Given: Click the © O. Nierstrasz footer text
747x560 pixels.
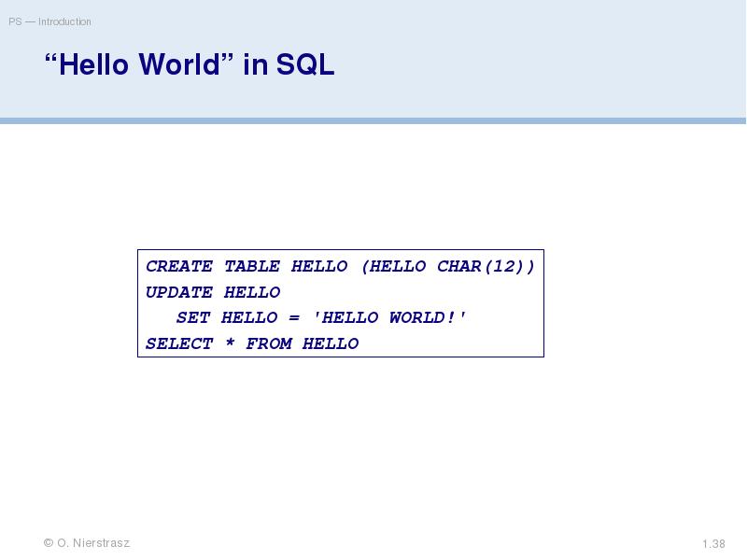Looking at the screenshot, I should coord(87,543).
